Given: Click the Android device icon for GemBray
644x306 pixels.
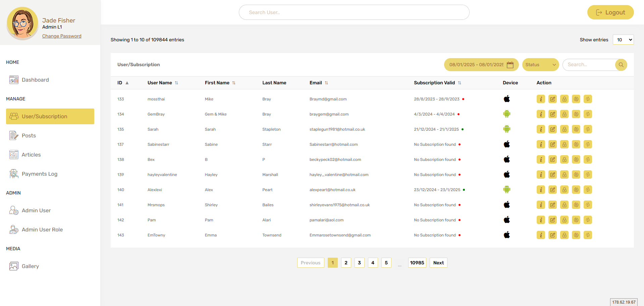Looking at the screenshot, I should pos(507,114).
